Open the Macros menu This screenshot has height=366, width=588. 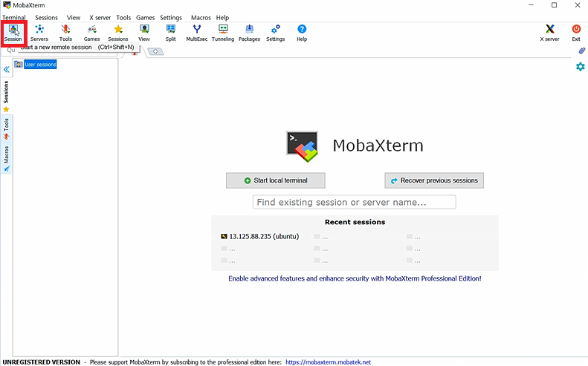pyautogui.click(x=201, y=18)
